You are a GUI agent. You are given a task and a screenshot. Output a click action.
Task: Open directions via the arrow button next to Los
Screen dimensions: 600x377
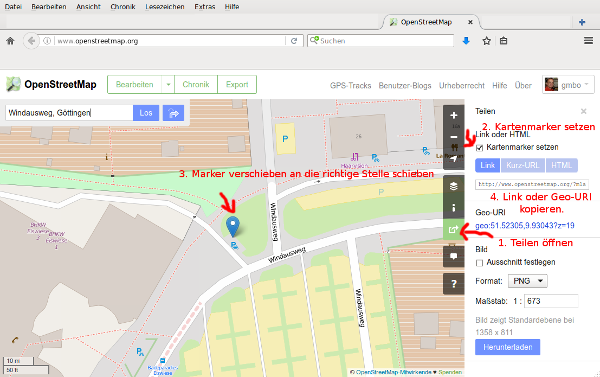point(173,113)
